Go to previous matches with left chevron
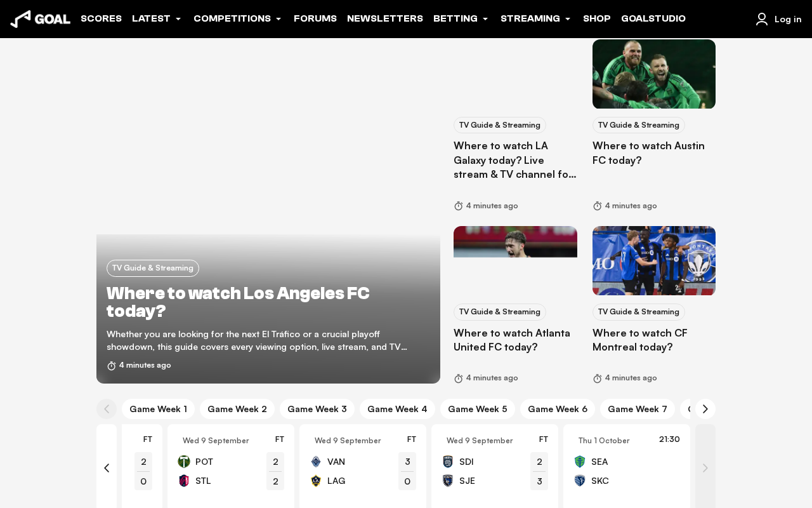The image size is (812, 508). pyautogui.click(x=107, y=468)
